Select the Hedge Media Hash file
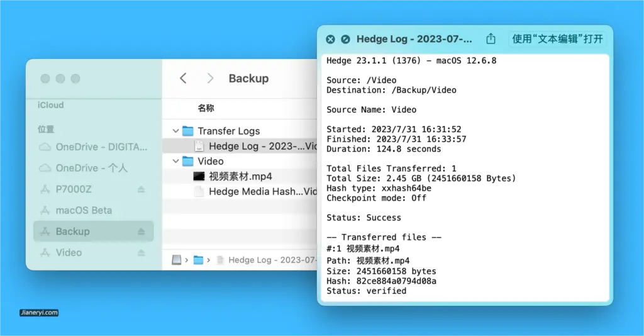Screen dimensions: 644x336 click(240, 191)
